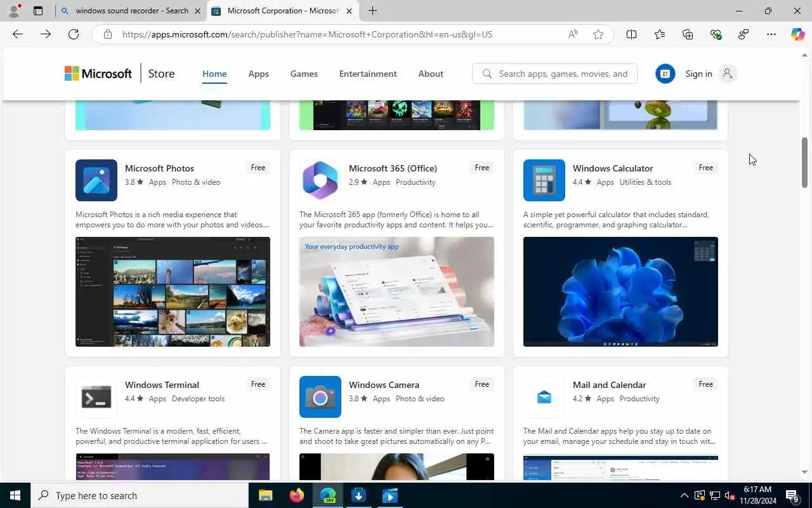This screenshot has width=812, height=508.
Task: Click the sign-in person avatar icon
Action: [x=728, y=74]
